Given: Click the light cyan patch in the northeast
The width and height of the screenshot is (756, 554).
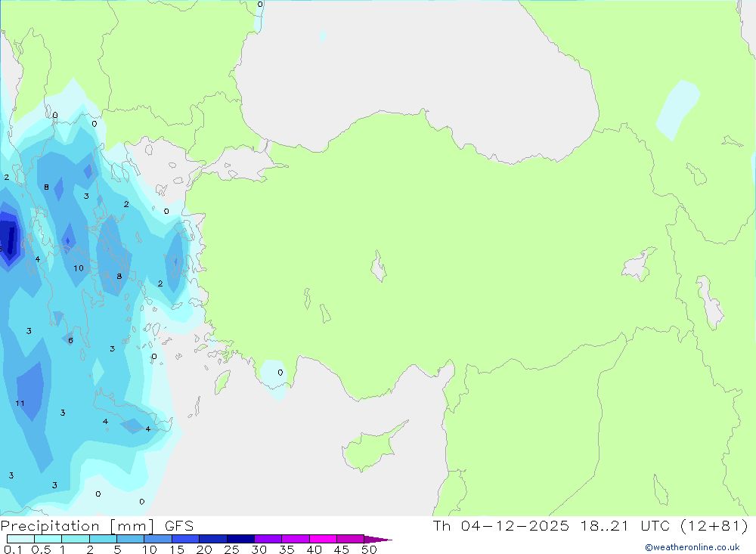Looking at the screenshot, I should [677, 110].
